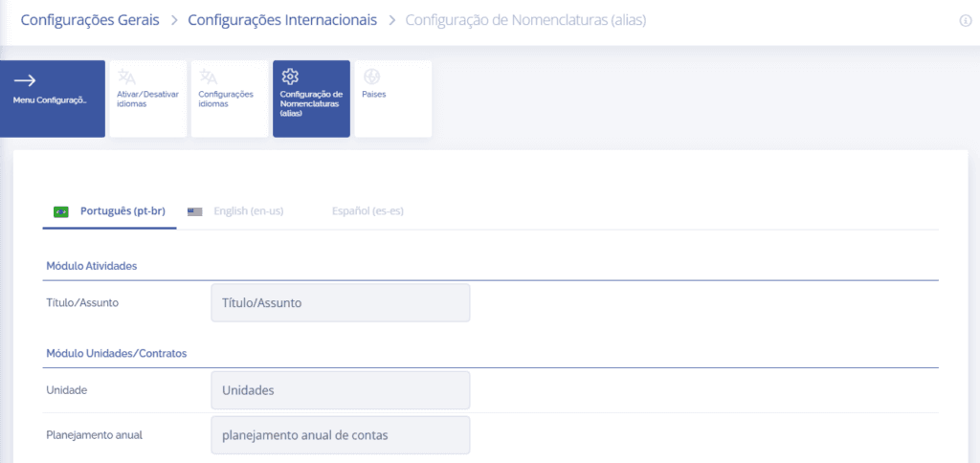This screenshot has width=980, height=463.
Task: Click the US flag icon
Action: pyautogui.click(x=194, y=211)
